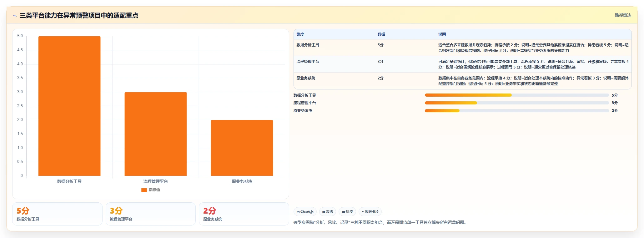
Task: Select the 数据卡片 tag
Action: (x=370, y=212)
